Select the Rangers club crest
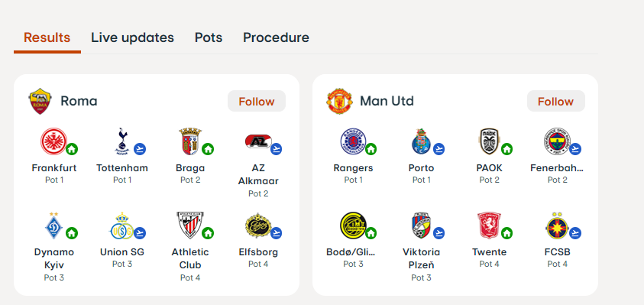Viewport: 644px width, 305px height. coord(353,141)
